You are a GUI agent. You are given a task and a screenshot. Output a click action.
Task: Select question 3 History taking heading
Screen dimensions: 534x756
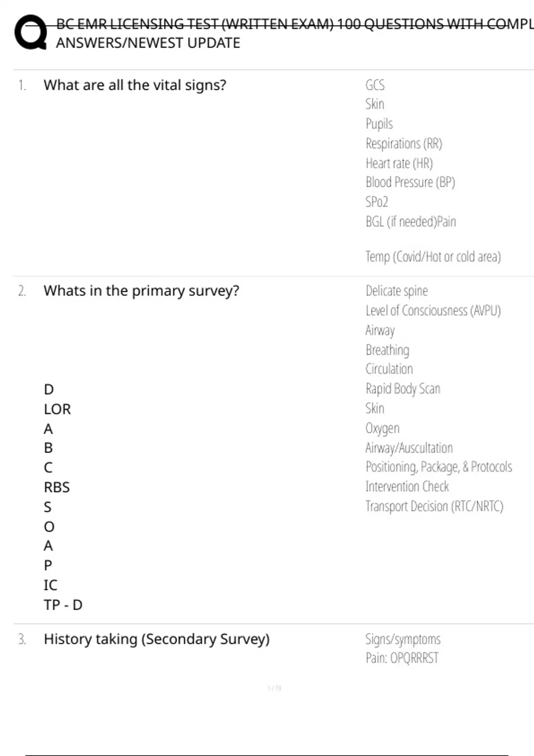pos(157,639)
